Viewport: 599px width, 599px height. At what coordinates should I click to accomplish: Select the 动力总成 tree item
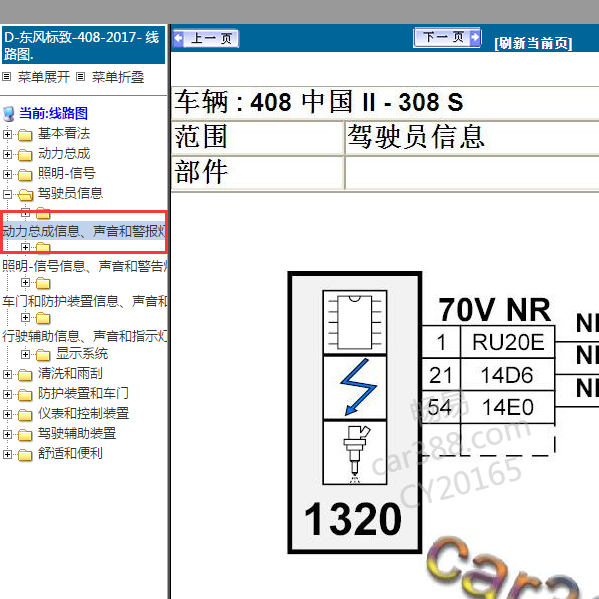click(64, 153)
